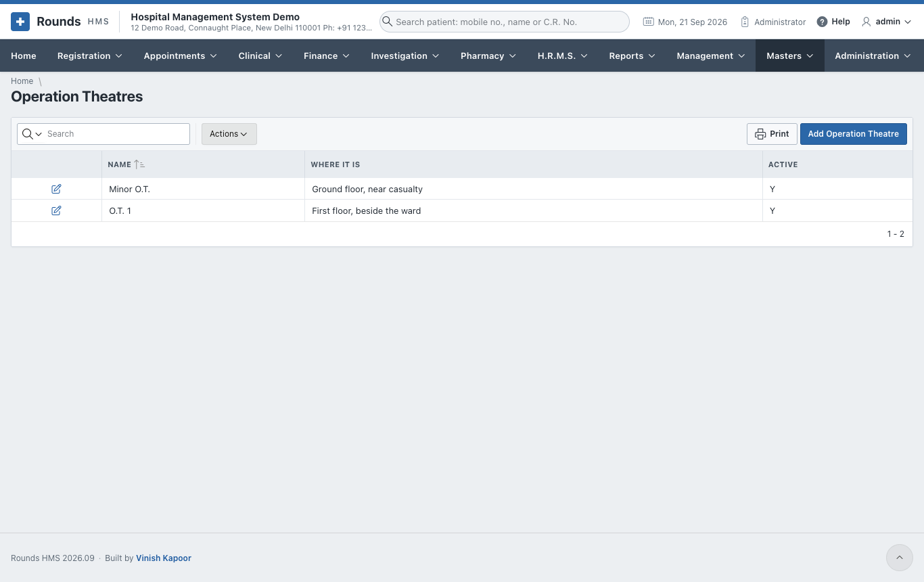This screenshot has width=924, height=582.
Task: Click the Rounds HMS plus logo icon
Action: [20, 22]
